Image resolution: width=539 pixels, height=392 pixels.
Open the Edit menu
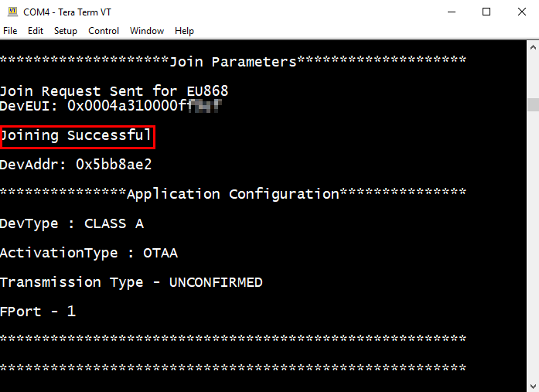tap(36, 31)
